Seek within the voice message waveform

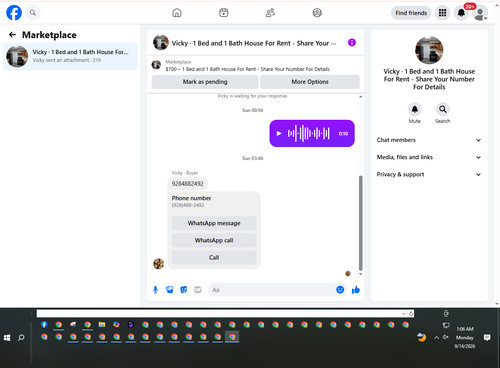pos(309,133)
